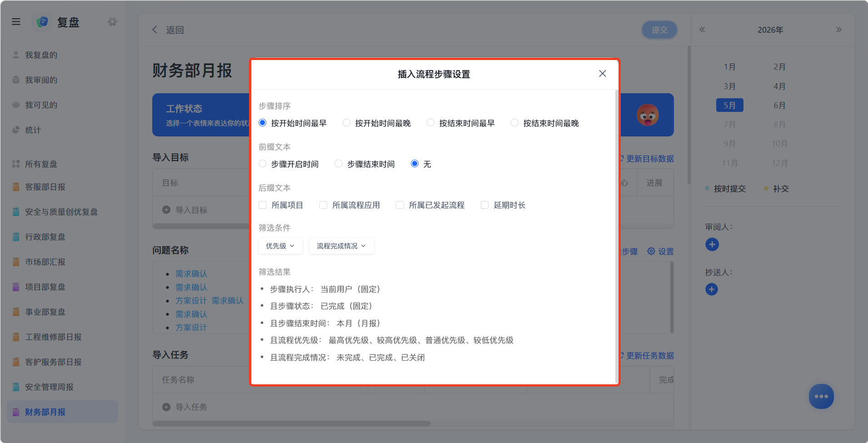Image resolution: width=868 pixels, height=443 pixels.
Task: Click the 复盘 app logo
Action: 43,21
